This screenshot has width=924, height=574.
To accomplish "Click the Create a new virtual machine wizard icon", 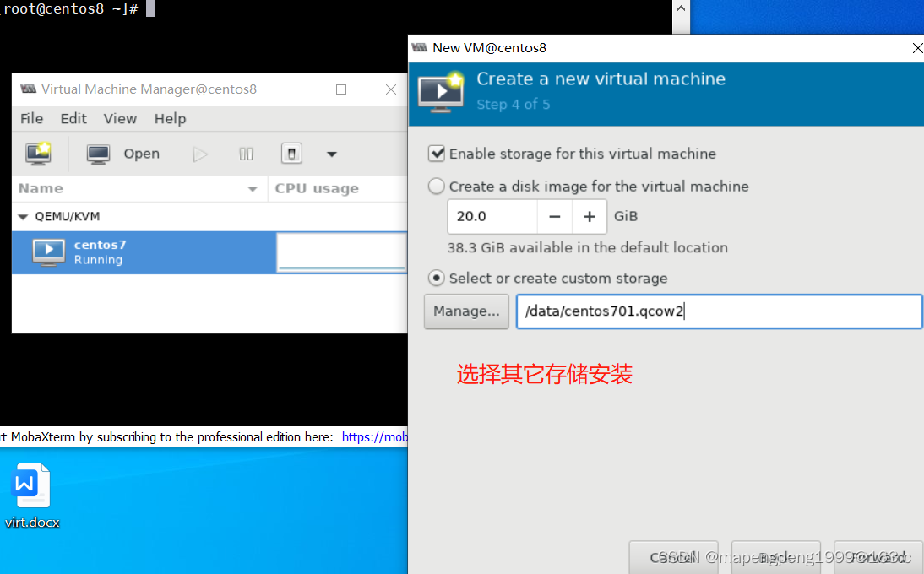I will click(442, 92).
